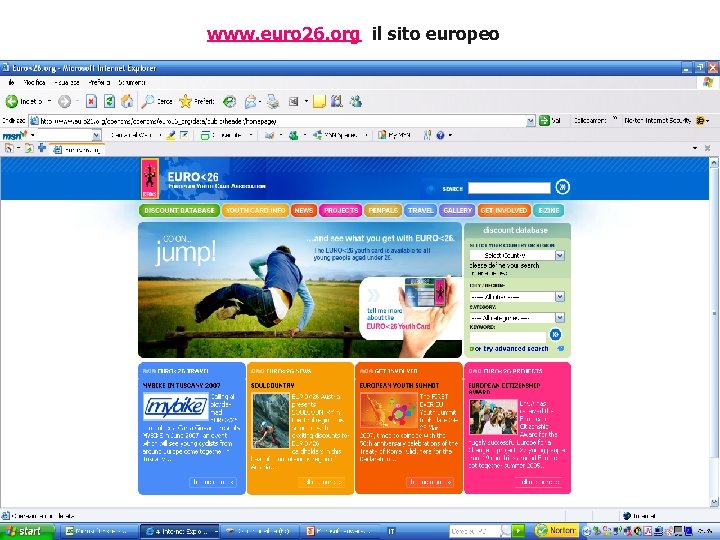Click the Windows flag logo in menu bar
The image size is (720, 540).
(x=708, y=83)
